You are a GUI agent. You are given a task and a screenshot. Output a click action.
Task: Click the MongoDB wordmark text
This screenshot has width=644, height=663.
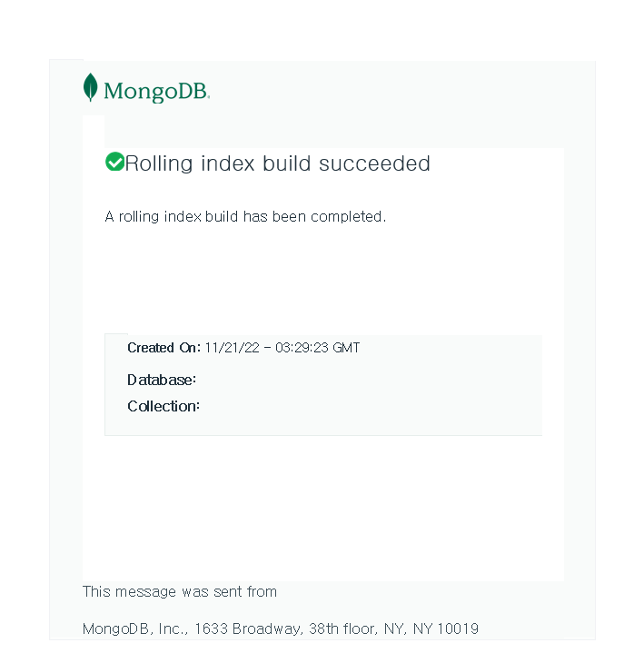tap(156, 92)
